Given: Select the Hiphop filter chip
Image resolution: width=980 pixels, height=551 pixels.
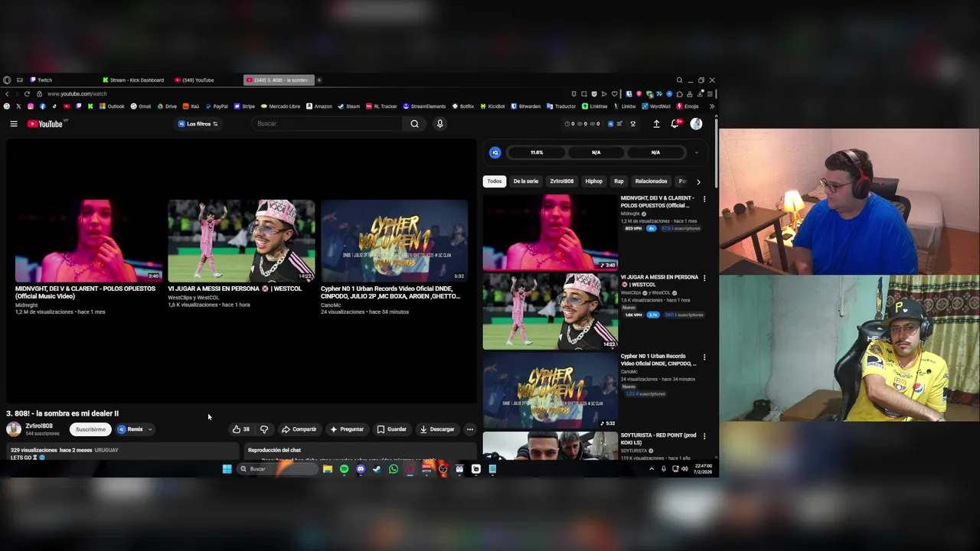Looking at the screenshot, I should pos(594,181).
